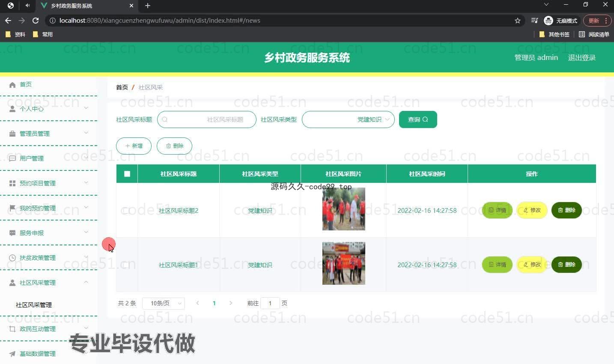Click the browser back arrow
The height and width of the screenshot is (364, 614).
[8, 21]
